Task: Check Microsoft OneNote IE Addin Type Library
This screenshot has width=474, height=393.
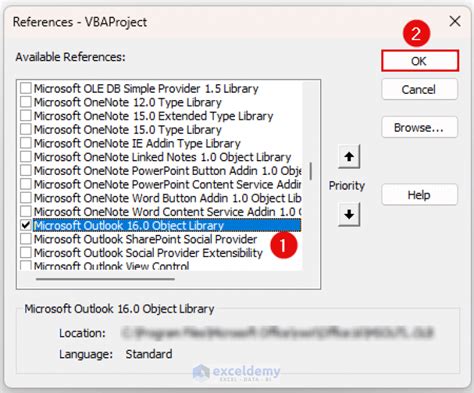Action: click(26, 143)
